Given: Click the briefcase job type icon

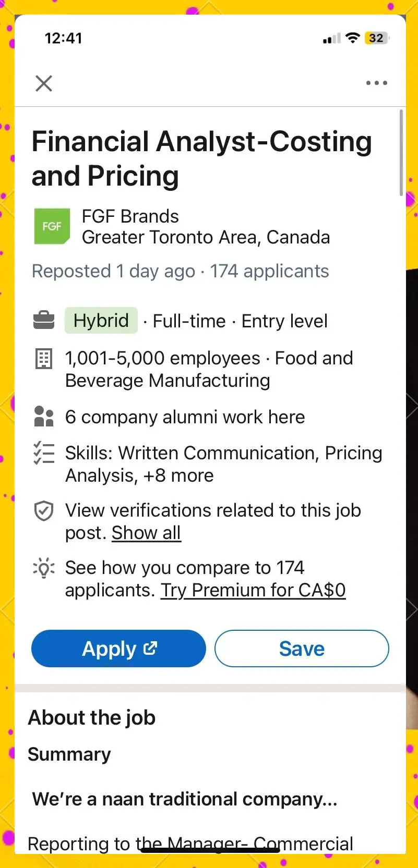Looking at the screenshot, I should 44,321.
